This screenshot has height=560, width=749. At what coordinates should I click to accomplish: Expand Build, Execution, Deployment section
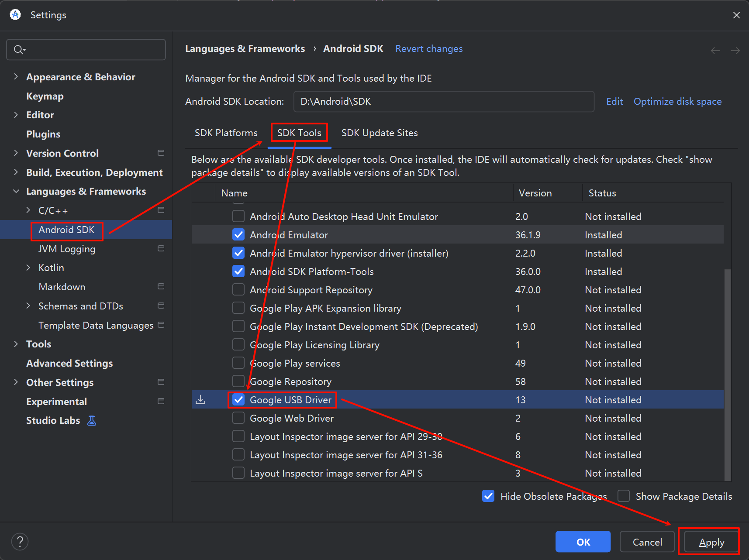[x=16, y=172]
